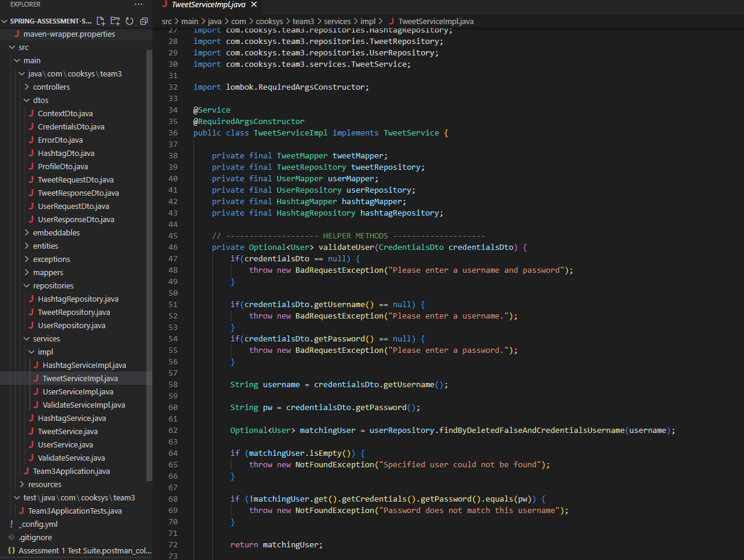Viewport: 744px width, 560px height.
Task: Open HashtagService.java
Action: (72, 418)
